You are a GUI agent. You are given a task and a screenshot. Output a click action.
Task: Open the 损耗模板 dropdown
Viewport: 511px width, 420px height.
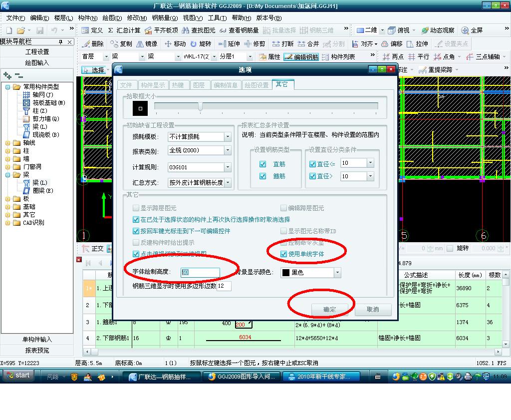pos(228,137)
